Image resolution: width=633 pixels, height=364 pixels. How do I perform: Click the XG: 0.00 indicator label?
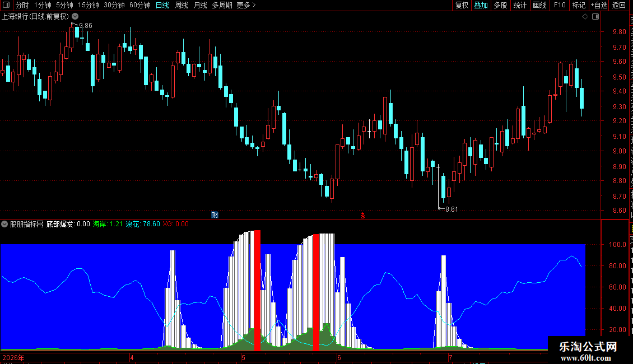click(175, 224)
